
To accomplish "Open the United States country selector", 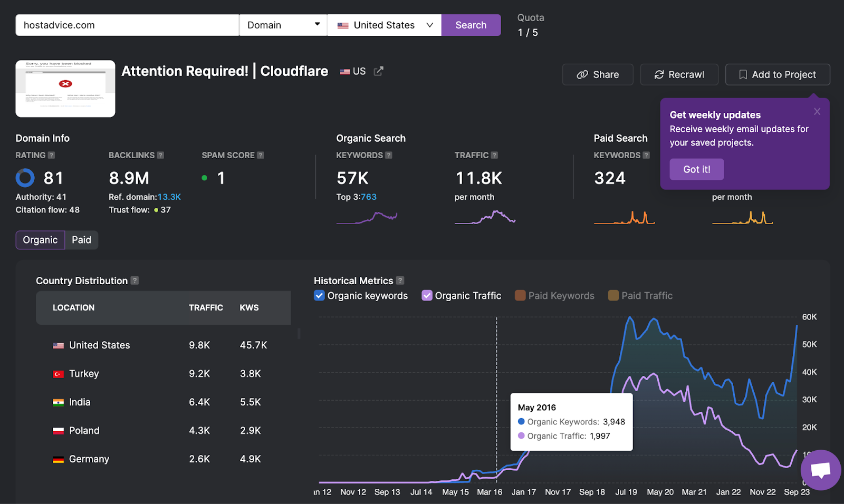I will pos(383,25).
